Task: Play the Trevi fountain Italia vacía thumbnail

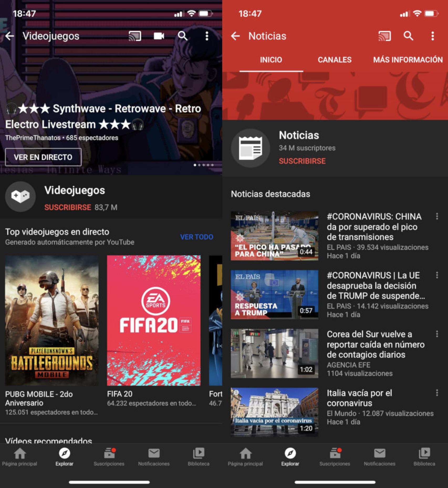Action: point(274,412)
